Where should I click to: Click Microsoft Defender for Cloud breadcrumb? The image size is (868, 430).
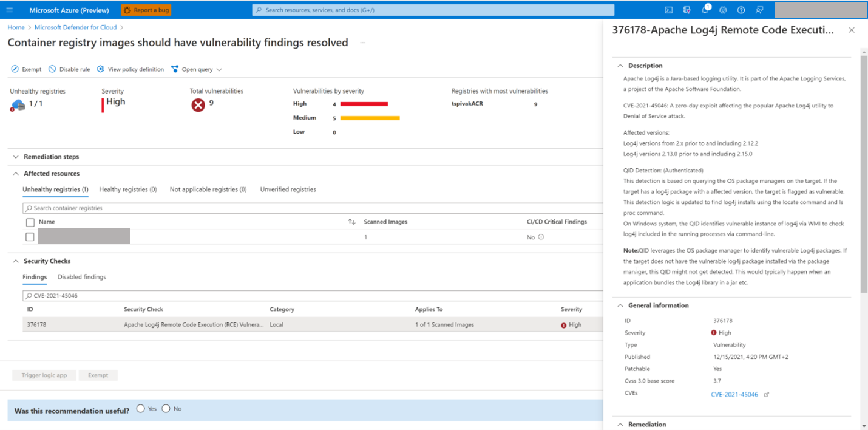(x=76, y=27)
